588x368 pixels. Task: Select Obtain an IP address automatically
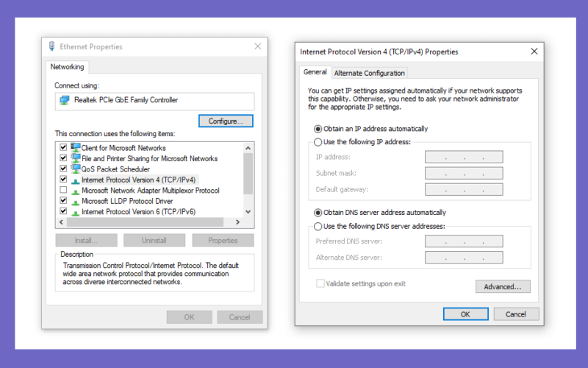pos(318,129)
